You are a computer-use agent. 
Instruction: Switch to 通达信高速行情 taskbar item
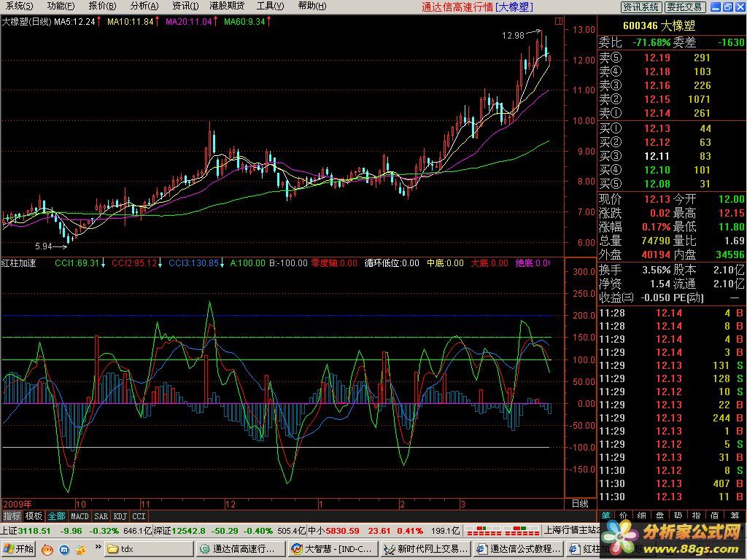point(241,549)
